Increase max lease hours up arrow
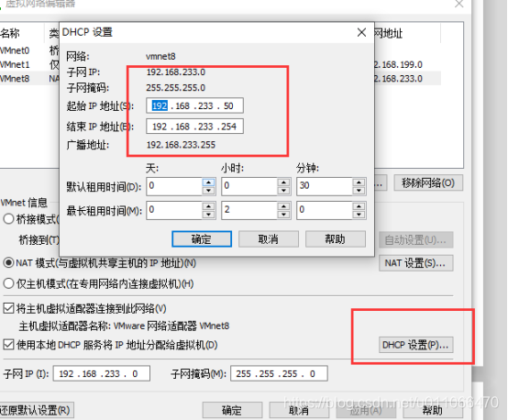 pos(284,206)
